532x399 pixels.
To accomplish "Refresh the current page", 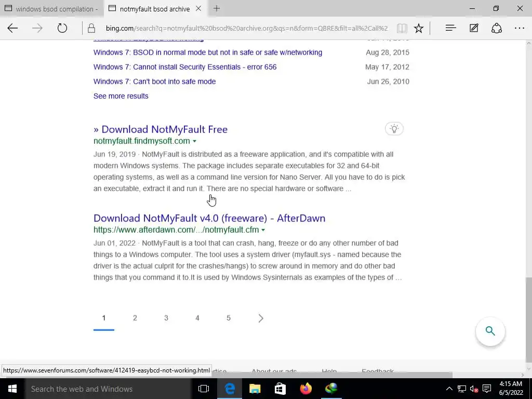I will [x=62, y=28].
